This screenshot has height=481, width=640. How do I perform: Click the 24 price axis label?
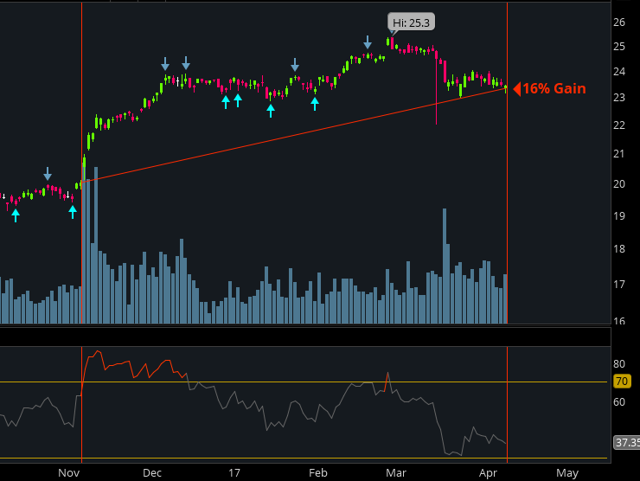619,72
